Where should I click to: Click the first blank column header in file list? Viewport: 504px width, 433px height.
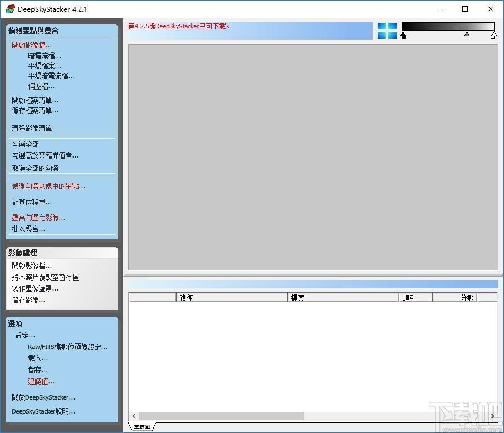[153, 297]
